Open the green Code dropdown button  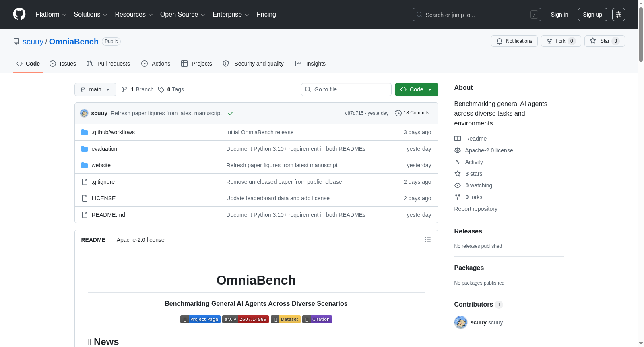tap(417, 89)
